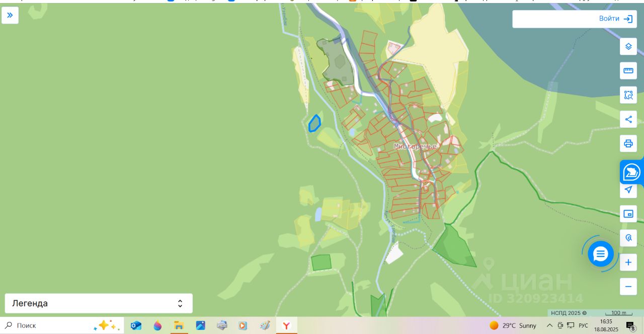
Task: Print the map
Action: (x=628, y=143)
